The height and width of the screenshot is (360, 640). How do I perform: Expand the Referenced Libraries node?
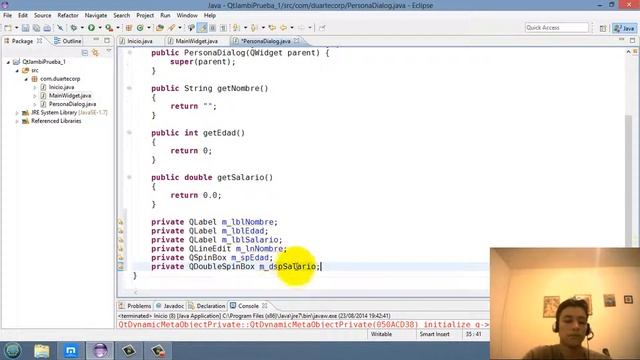point(17,121)
